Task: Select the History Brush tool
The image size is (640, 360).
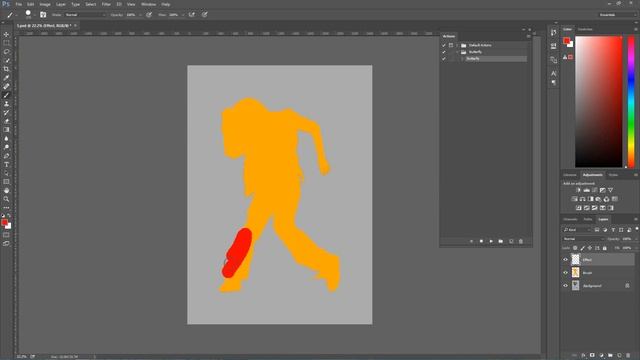Action: (6, 112)
